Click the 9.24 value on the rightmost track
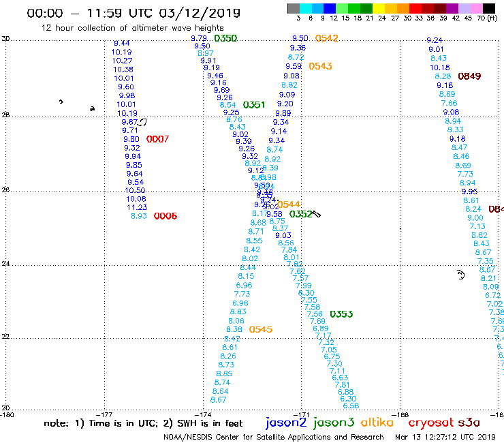 coord(435,40)
